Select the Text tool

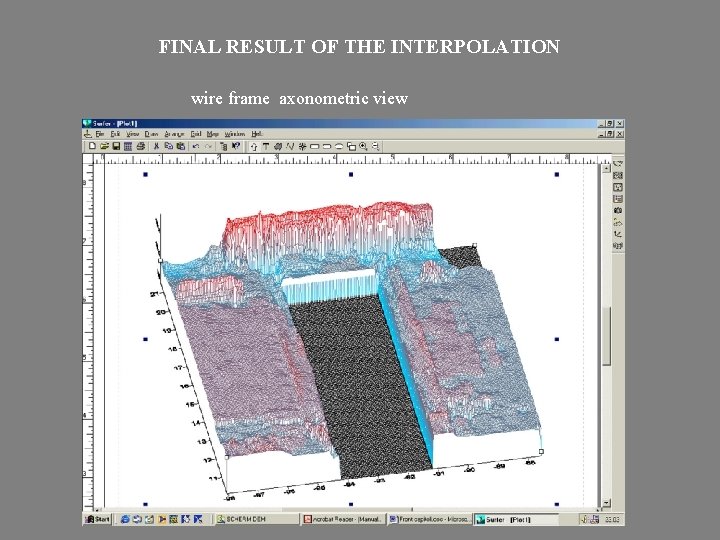coord(265,146)
